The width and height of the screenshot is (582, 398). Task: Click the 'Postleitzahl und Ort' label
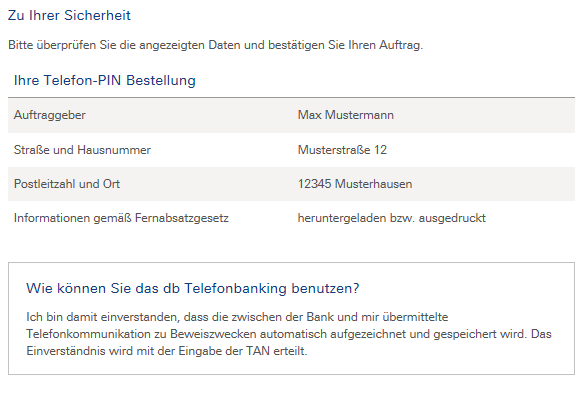coord(67,184)
